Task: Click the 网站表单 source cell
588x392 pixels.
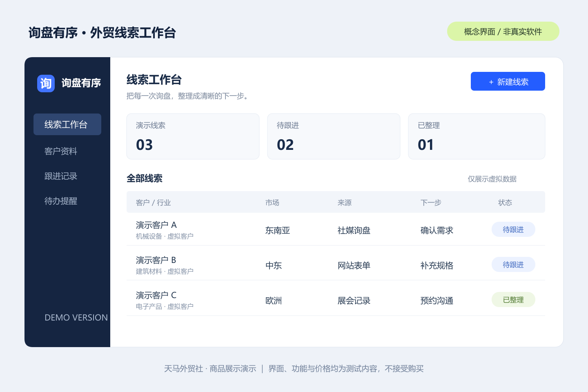Action: 354,265
